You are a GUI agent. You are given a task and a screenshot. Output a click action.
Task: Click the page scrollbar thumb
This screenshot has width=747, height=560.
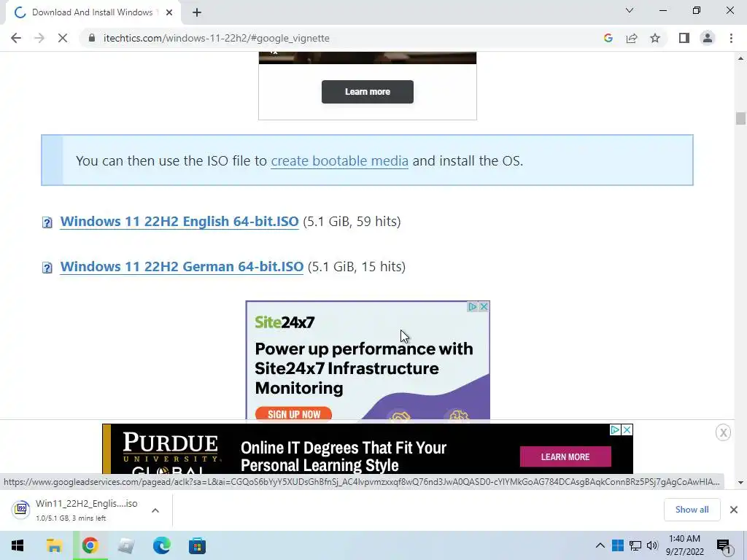coord(740,118)
